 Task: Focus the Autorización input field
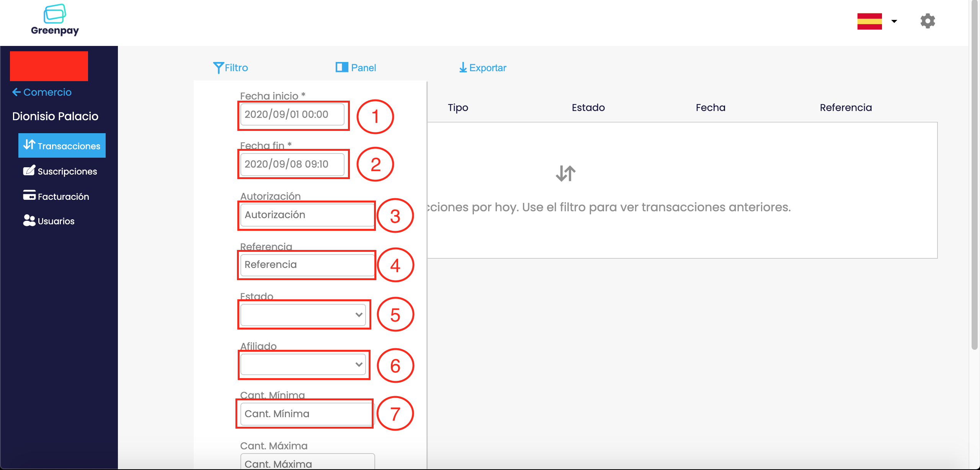coord(307,215)
